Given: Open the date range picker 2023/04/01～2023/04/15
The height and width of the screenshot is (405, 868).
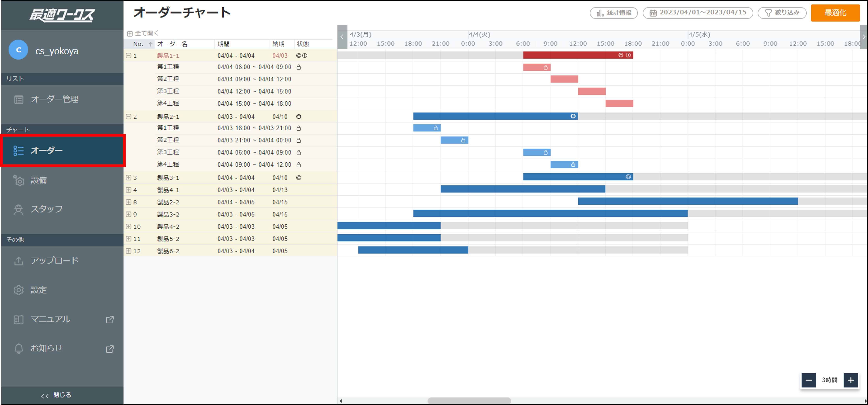Looking at the screenshot, I should (x=697, y=13).
